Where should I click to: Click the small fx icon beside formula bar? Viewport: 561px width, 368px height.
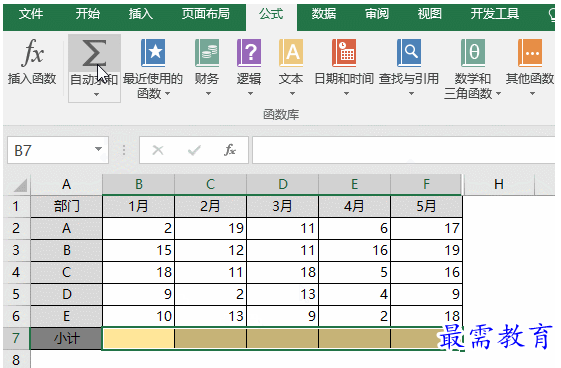(x=230, y=150)
